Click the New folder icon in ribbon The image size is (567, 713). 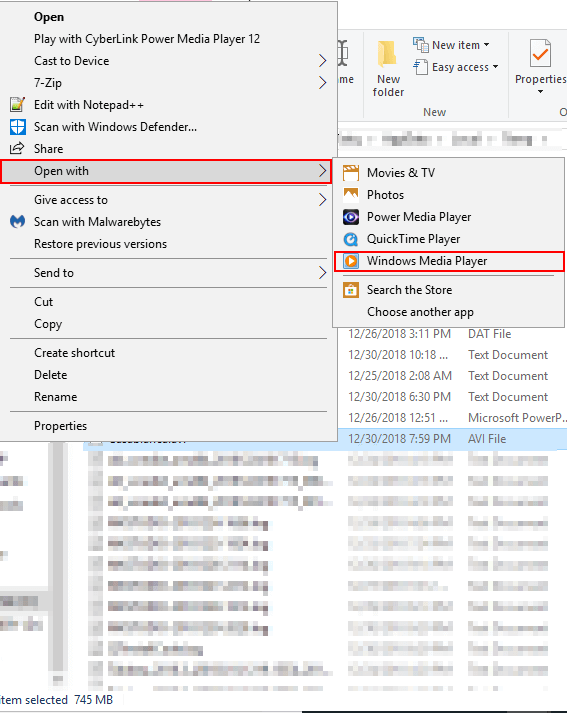point(387,55)
